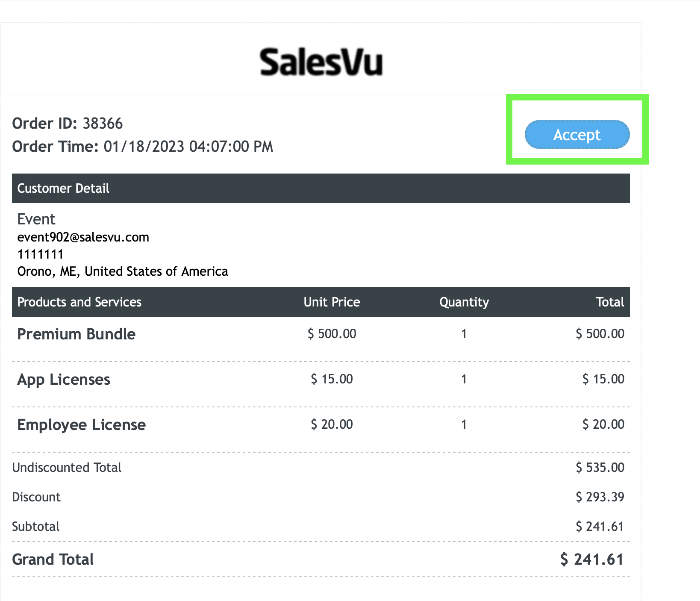Click the Premium Bundle $500.00 unit price
The height and width of the screenshot is (601, 700).
click(332, 334)
